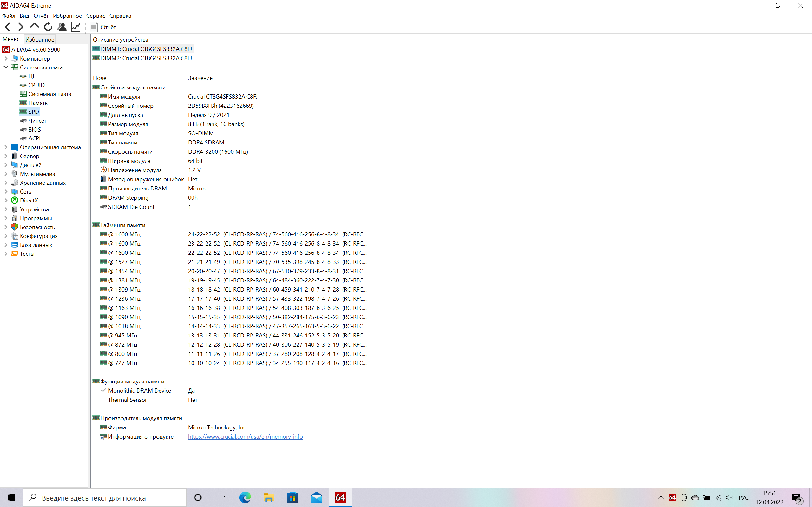Collapse the Системная плата tree node
The image size is (812, 507).
click(x=6, y=67)
